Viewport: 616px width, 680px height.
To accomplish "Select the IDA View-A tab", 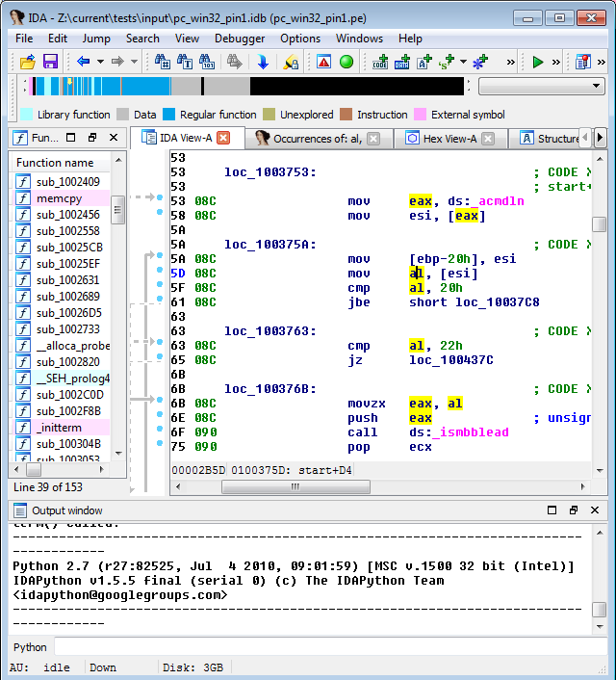I will [186, 138].
